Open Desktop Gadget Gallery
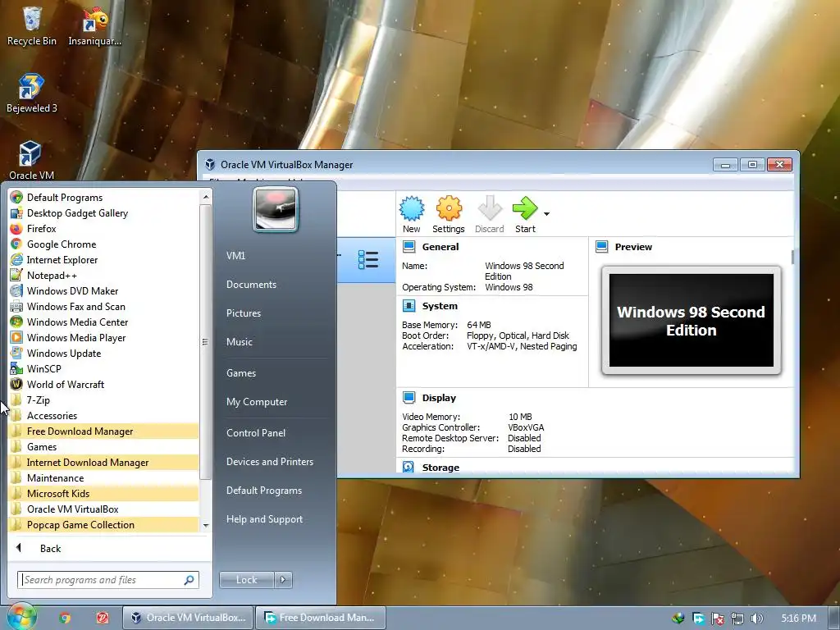This screenshot has width=840, height=630. click(104, 213)
